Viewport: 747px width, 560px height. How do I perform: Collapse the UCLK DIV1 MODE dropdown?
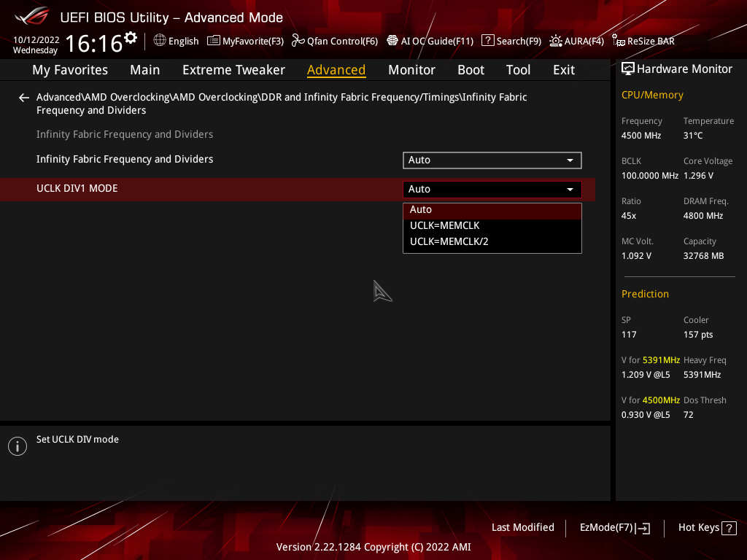492,190
